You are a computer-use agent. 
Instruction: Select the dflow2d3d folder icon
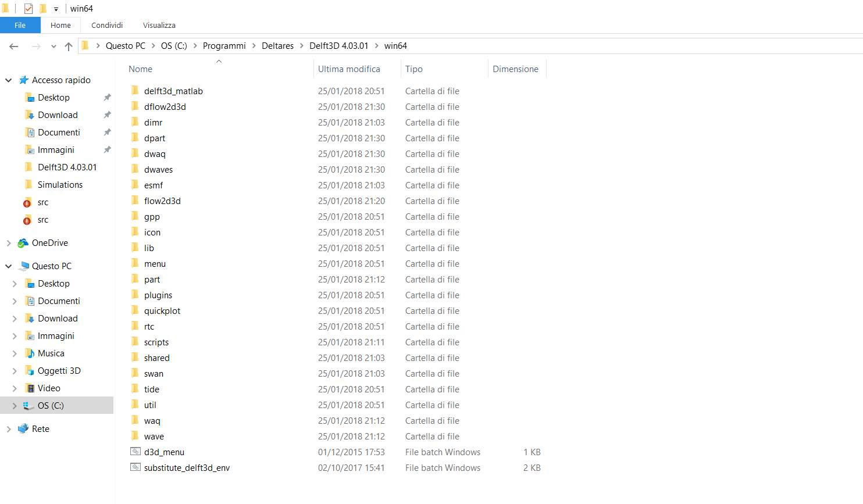(x=135, y=106)
